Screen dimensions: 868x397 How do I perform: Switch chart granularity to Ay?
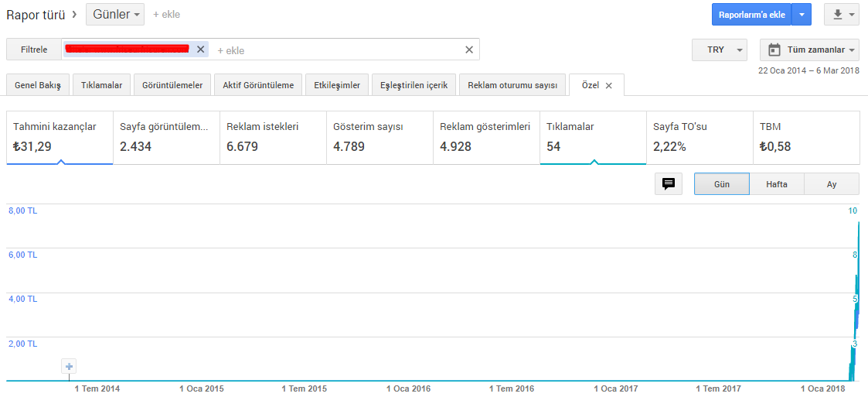pos(832,184)
